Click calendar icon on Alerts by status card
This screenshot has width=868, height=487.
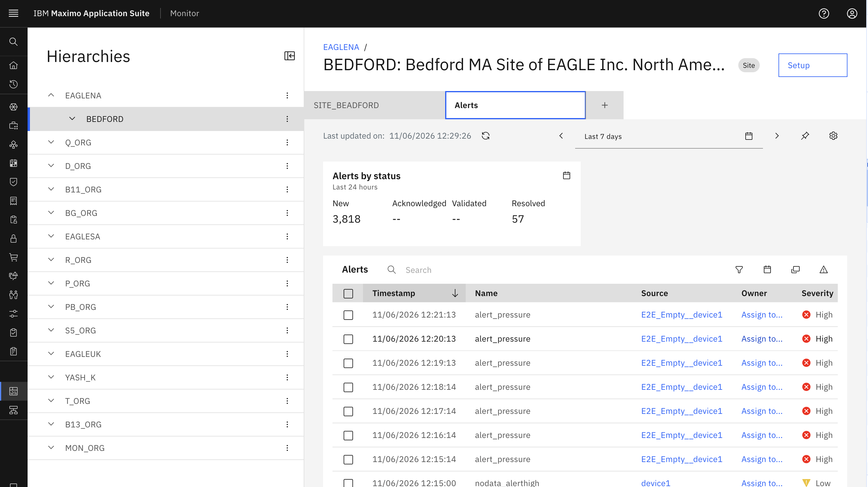tap(566, 175)
